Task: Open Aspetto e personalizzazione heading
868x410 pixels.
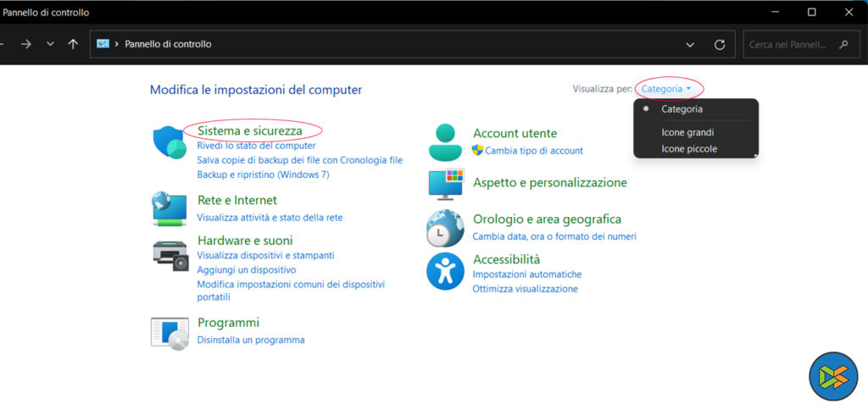Action: tap(549, 182)
